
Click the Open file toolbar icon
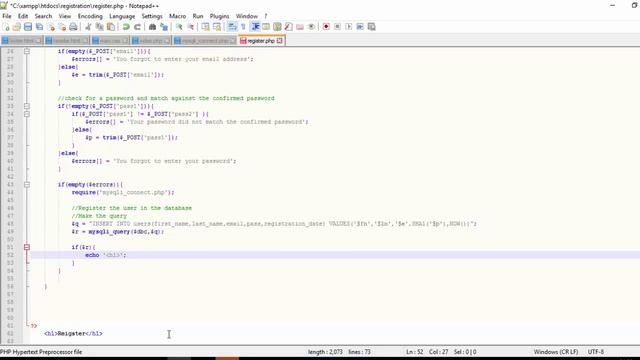(17, 27)
